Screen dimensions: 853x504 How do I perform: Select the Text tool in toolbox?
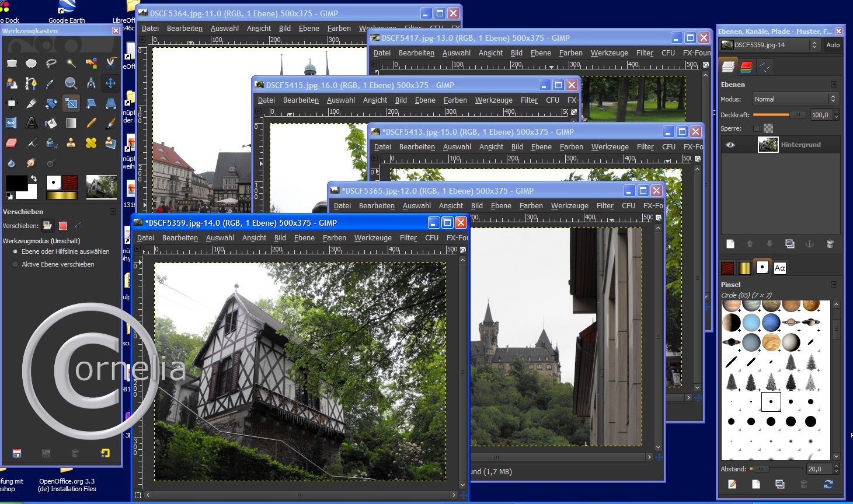point(32,123)
